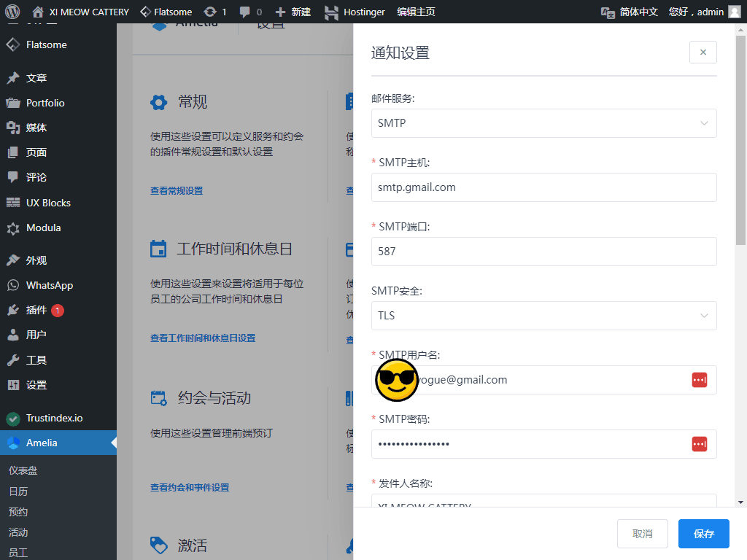Screen dimensions: 747x560
Task: Open the SMTP安全 dropdown showing TLS
Action: pos(543,316)
